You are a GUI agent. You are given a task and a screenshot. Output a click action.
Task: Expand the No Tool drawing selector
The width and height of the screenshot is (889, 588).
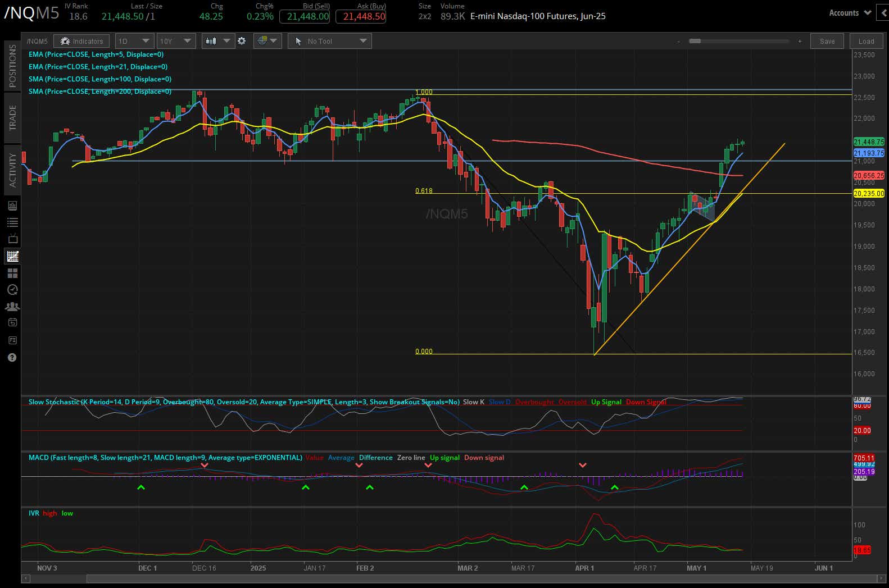tap(330, 41)
